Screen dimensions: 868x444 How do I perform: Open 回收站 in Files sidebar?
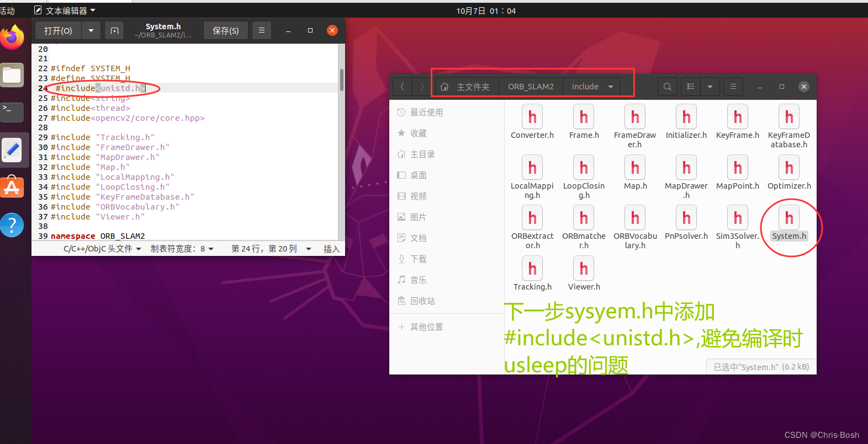pyautogui.click(x=447, y=301)
